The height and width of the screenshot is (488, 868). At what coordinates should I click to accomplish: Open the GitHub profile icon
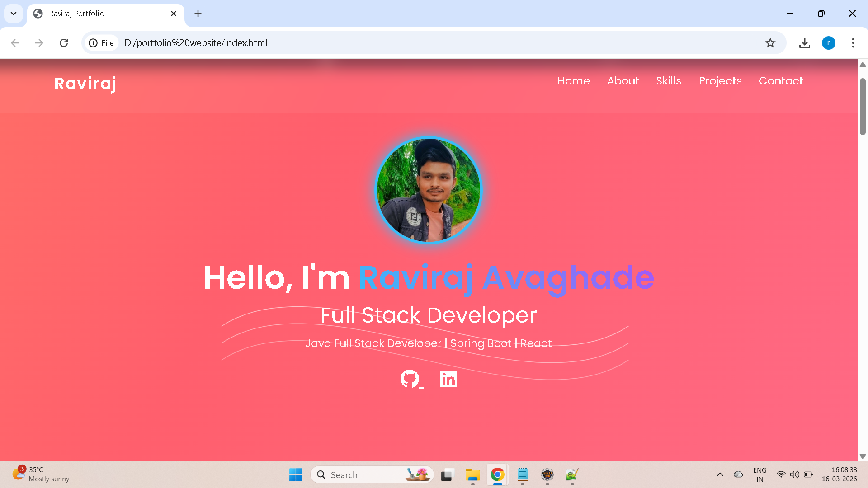(x=410, y=379)
